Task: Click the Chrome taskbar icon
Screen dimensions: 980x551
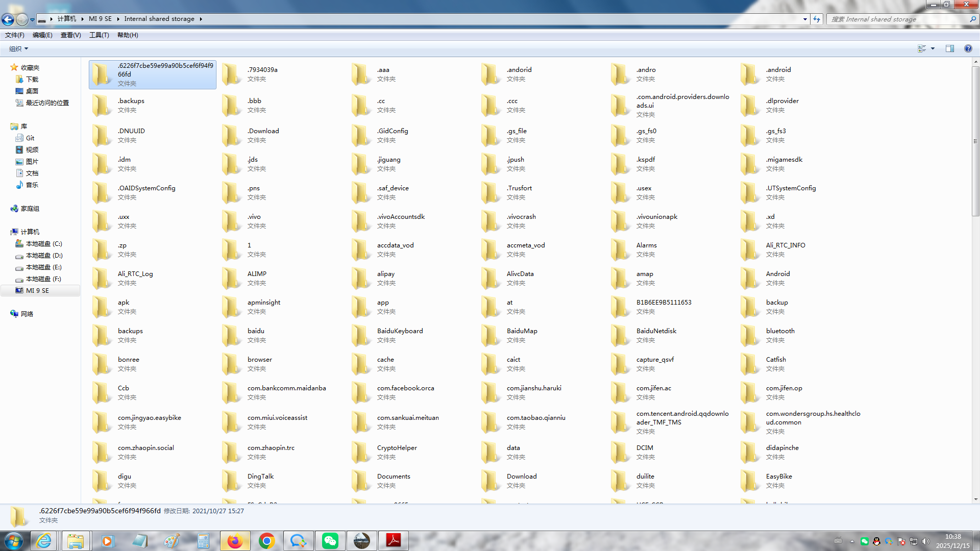Action: click(266, 541)
